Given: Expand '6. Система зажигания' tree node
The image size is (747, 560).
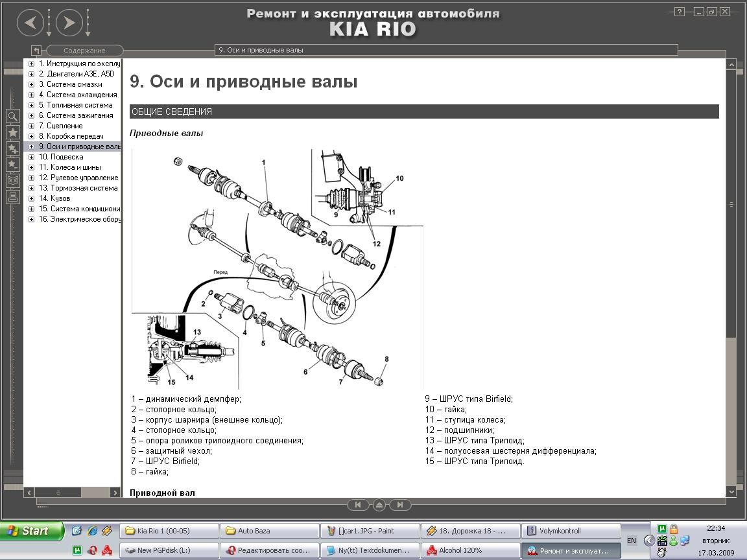Looking at the screenshot, I should coord(31,116).
